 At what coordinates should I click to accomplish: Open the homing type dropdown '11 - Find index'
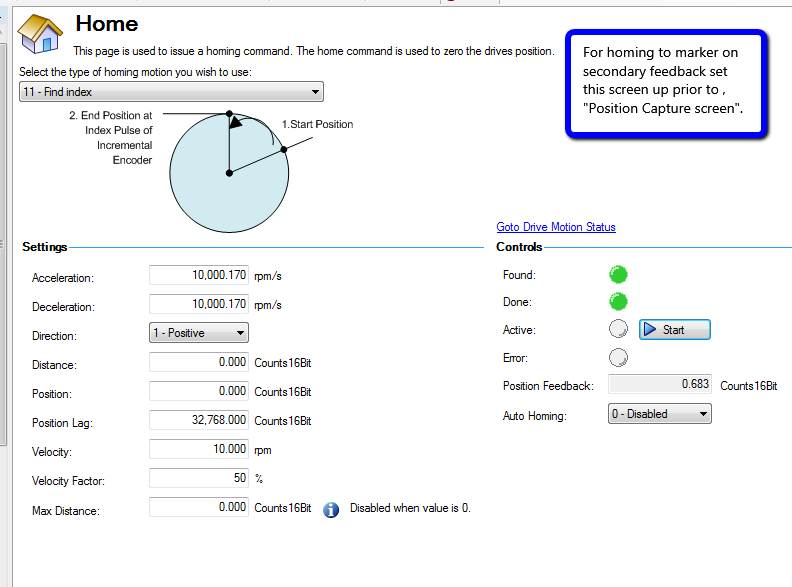pos(171,92)
